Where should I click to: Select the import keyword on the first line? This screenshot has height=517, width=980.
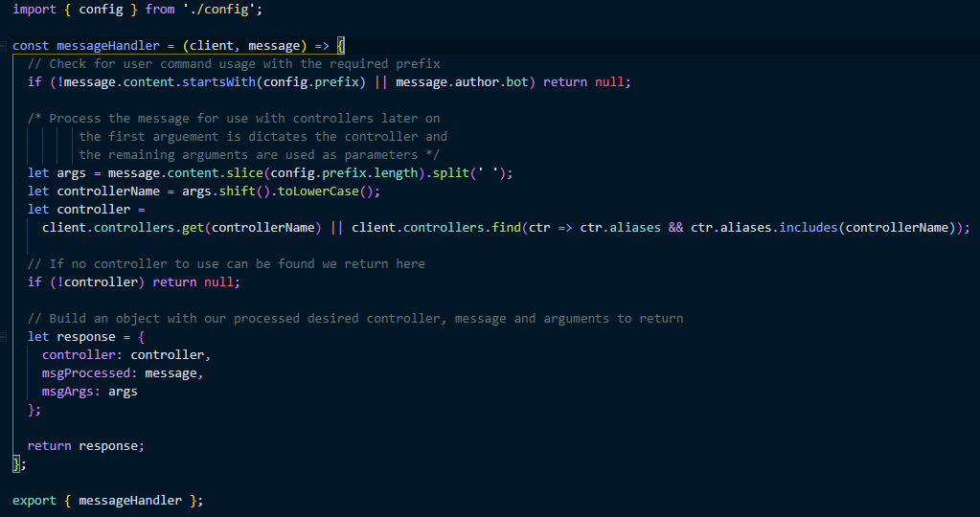(34, 10)
